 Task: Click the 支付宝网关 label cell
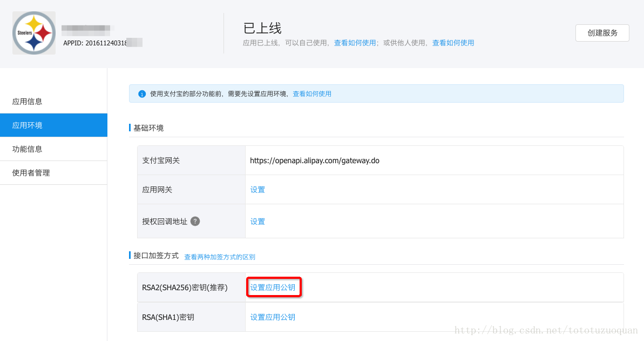tap(192, 161)
